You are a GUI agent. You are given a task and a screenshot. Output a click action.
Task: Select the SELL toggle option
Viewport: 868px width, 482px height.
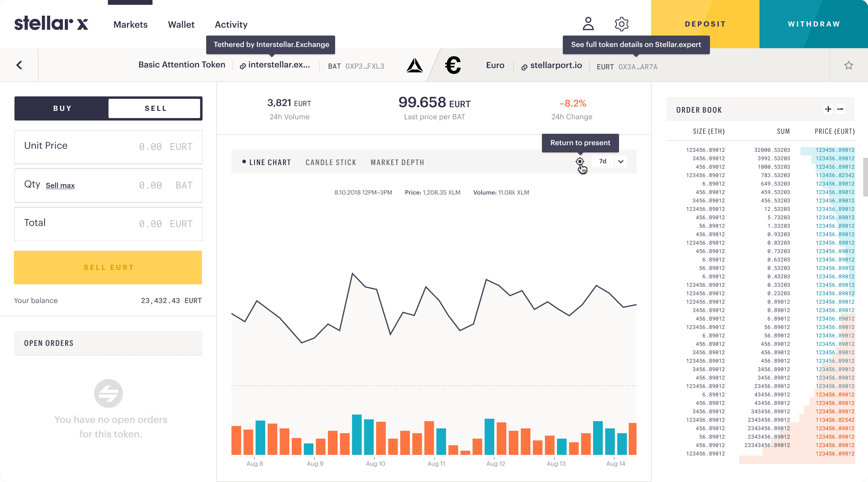[x=155, y=108]
